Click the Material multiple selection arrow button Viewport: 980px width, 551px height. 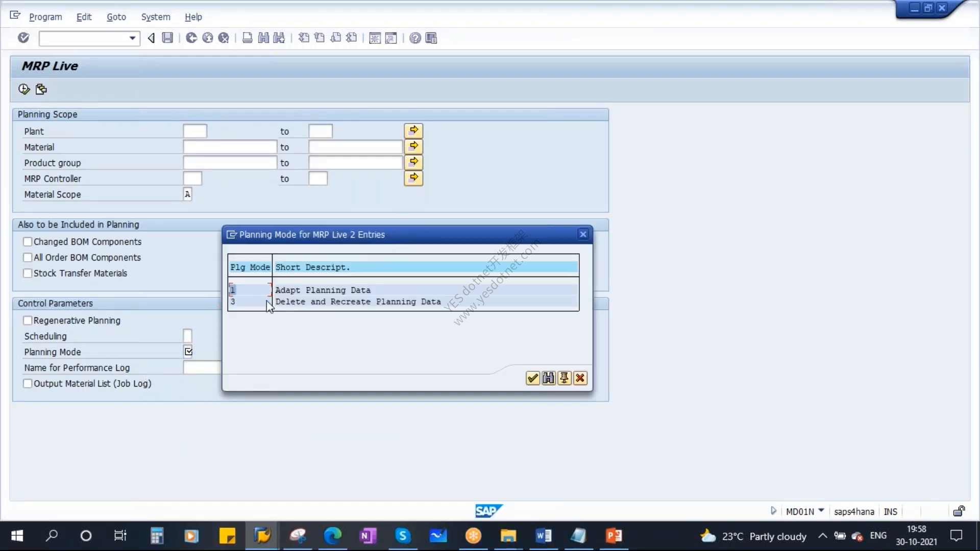click(x=413, y=146)
